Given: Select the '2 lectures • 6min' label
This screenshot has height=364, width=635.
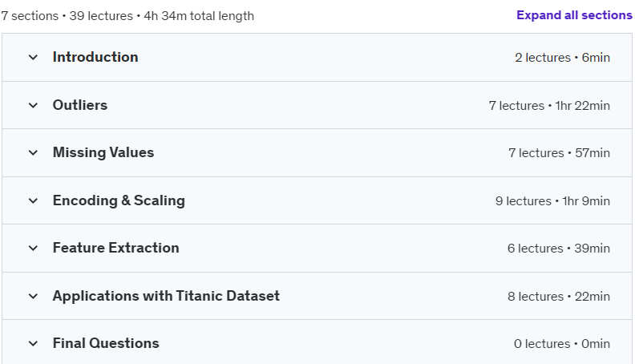Looking at the screenshot, I should coord(563,58).
